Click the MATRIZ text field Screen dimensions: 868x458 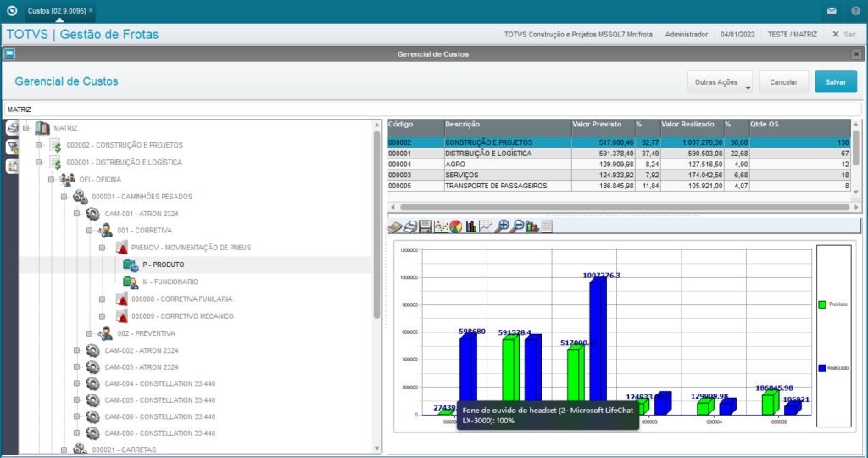432,109
